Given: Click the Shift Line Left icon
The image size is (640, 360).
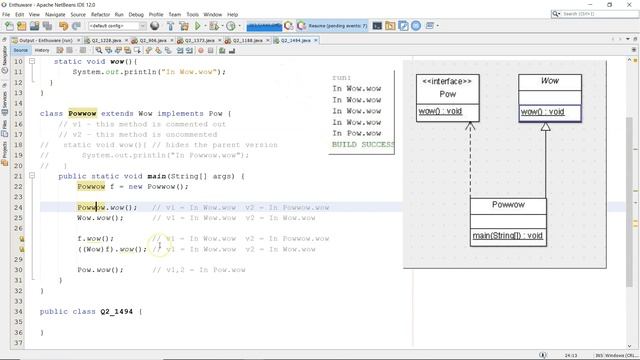Looking at the screenshot, I should coord(180,50).
